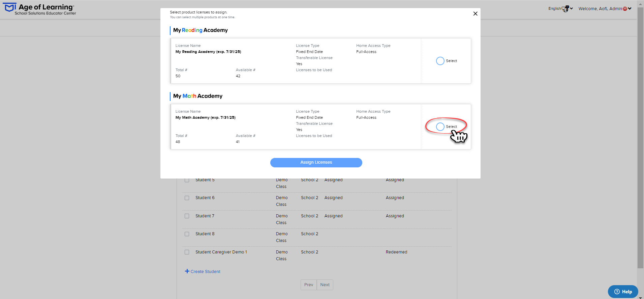Click the Assign Licenses button
Image resolution: width=644 pixels, height=299 pixels.
(316, 162)
